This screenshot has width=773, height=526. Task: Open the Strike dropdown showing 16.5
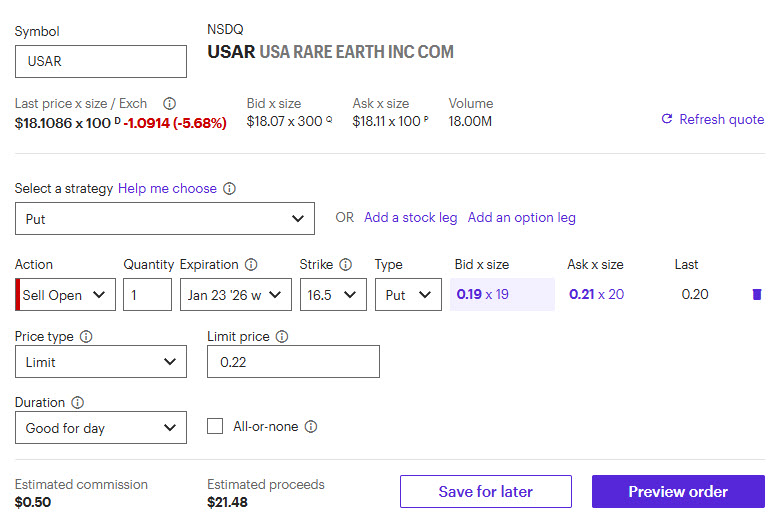coord(333,295)
